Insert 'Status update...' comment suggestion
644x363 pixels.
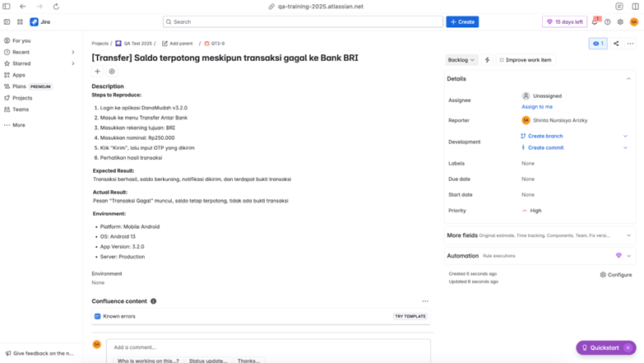[x=208, y=361]
